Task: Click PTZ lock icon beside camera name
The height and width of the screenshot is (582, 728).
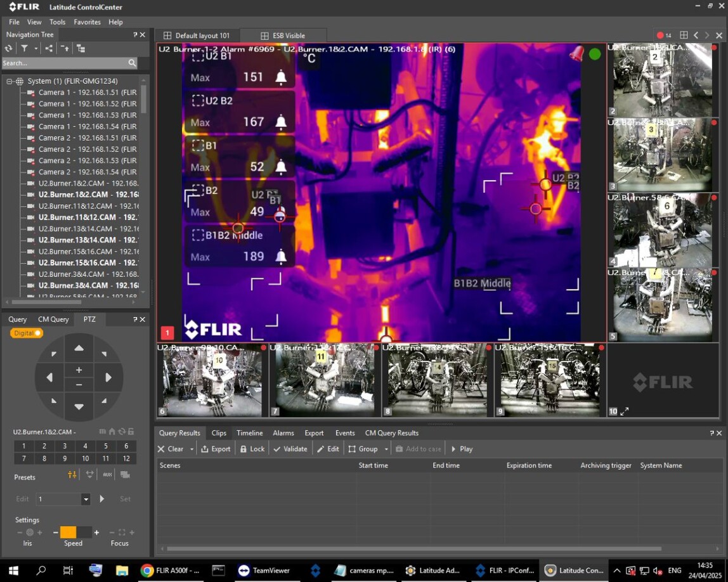Action: click(131, 432)
